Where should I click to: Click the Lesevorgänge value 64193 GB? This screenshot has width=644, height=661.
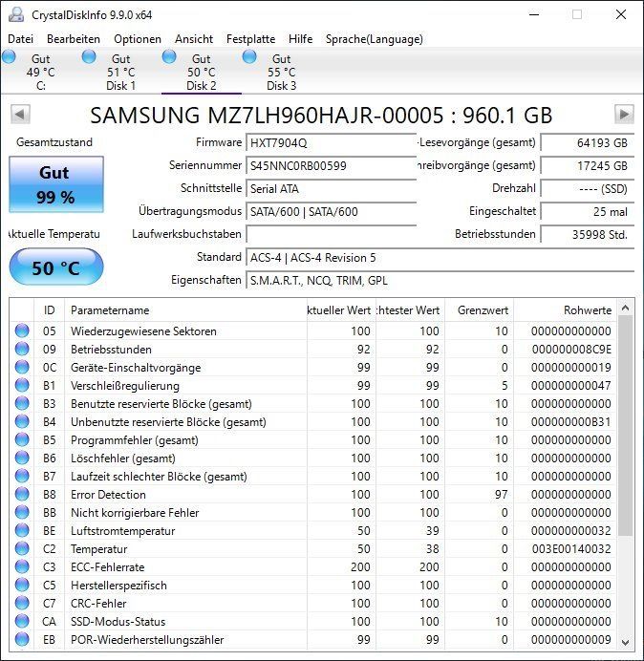(x=587, y=143)
